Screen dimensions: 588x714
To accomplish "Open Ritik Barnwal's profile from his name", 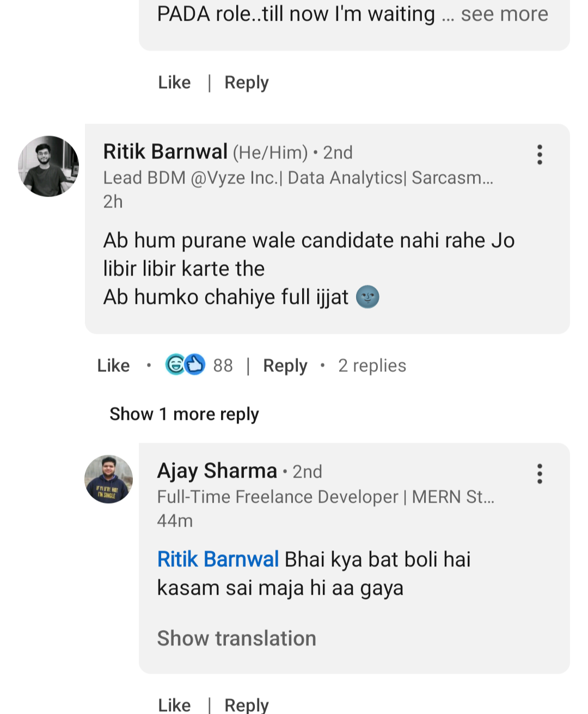I will pyautogui.click(x=166, y=152).
